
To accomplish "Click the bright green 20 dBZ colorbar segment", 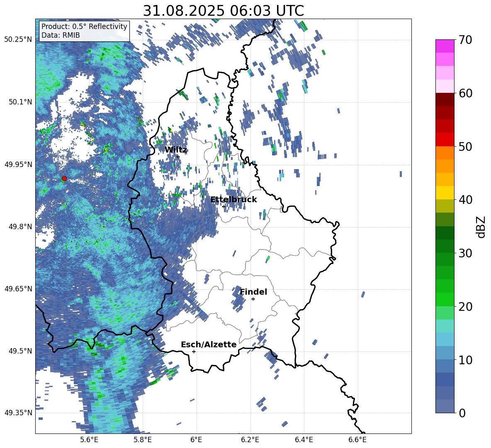I will point(445,300).
